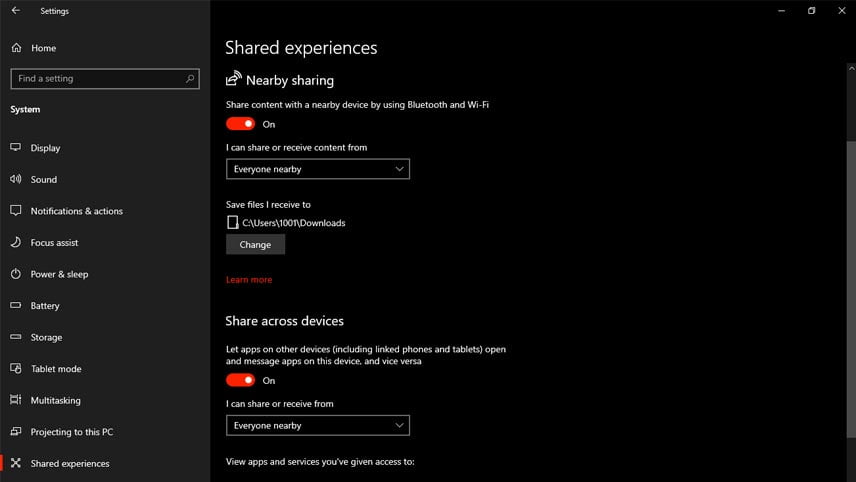The image size is (856, 482).
Task: Go to the Storage settings page
Action: (x=46, y=338)
